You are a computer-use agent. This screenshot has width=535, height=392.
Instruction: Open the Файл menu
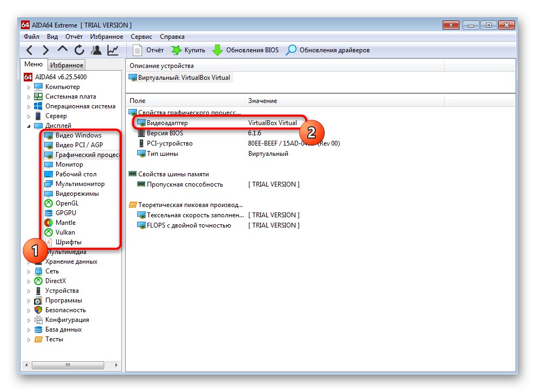pos(31,37)
